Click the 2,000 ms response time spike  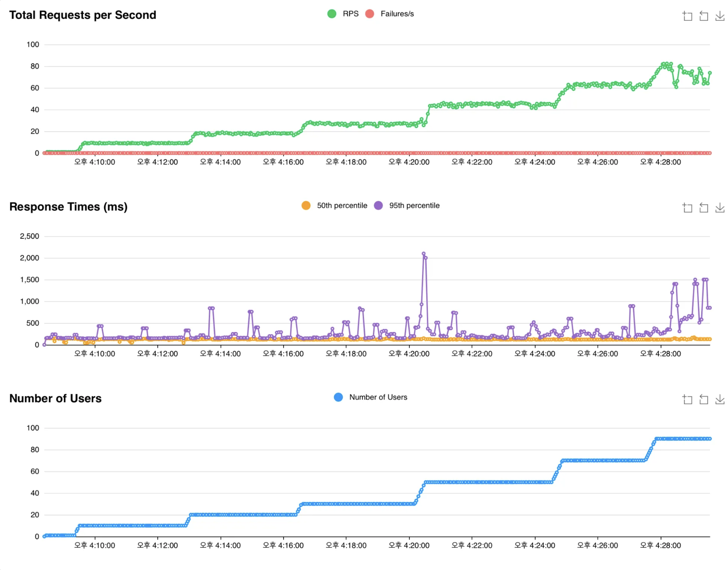(424, 254)
